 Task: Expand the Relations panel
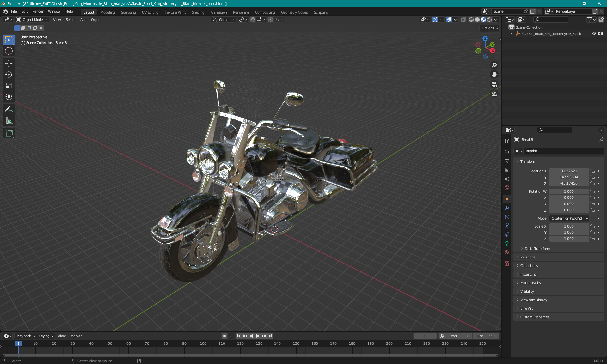click(527, 257)
